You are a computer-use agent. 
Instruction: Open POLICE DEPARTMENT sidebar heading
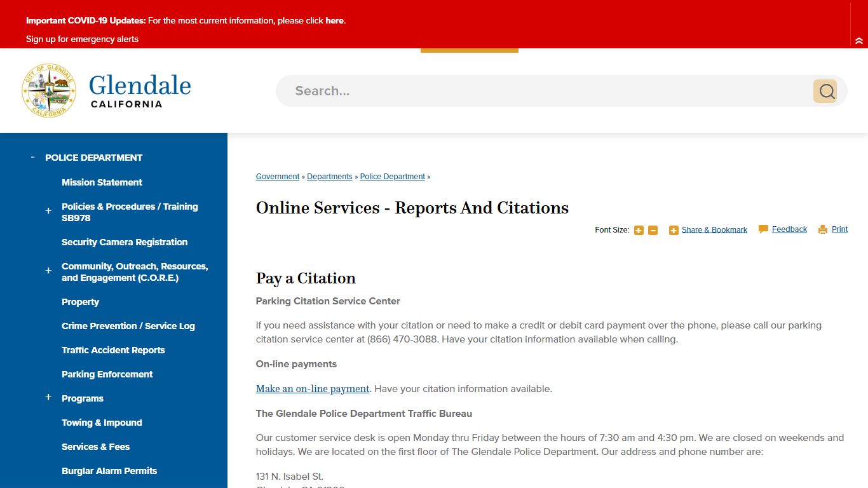pos(94,158)
